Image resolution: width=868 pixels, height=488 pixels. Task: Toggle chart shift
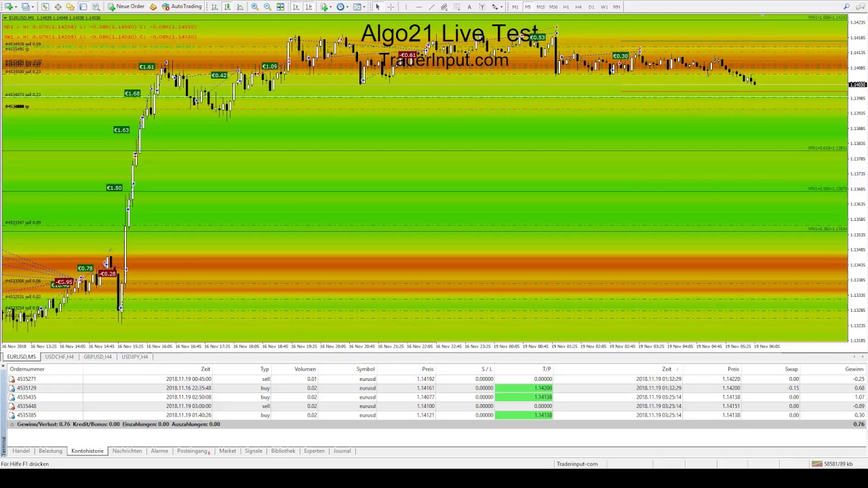pyautogui.click(x=309, y=7)
